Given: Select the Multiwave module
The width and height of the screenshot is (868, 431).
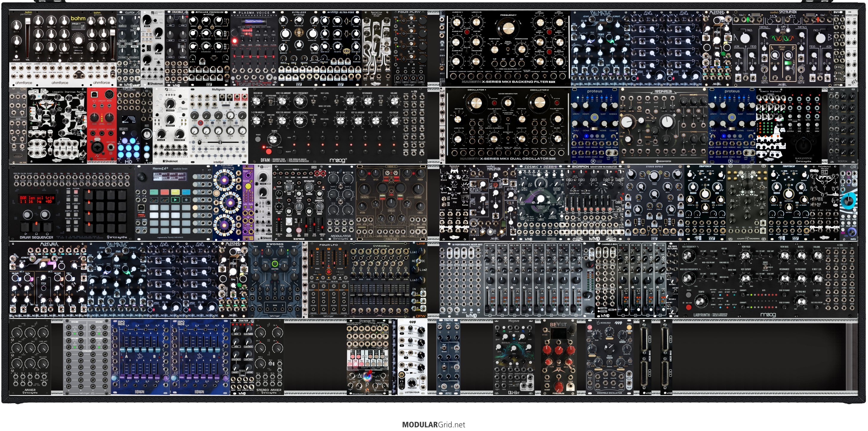Looking at the screenshot, I should point(48,280).
